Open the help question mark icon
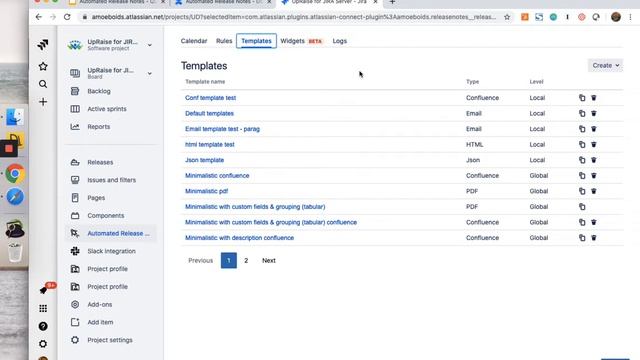 43,326
